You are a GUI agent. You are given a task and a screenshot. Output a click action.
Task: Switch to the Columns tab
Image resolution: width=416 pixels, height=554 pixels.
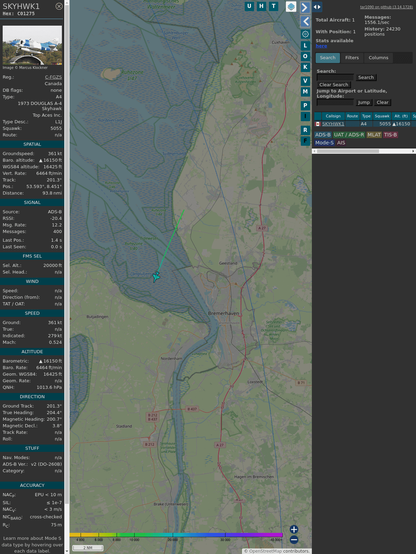click(x=378, y=58)
